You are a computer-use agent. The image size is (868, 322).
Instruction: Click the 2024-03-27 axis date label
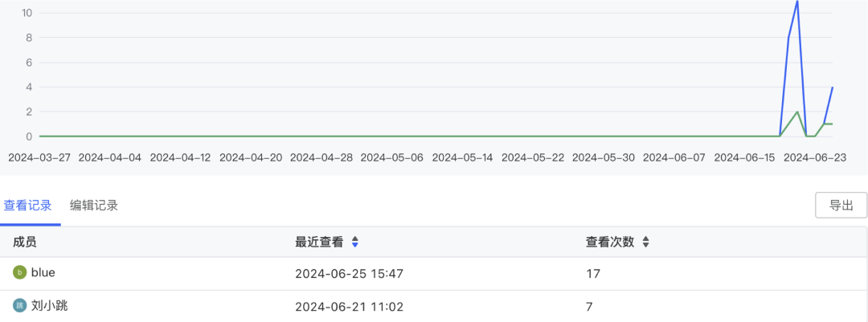[39, 157]
